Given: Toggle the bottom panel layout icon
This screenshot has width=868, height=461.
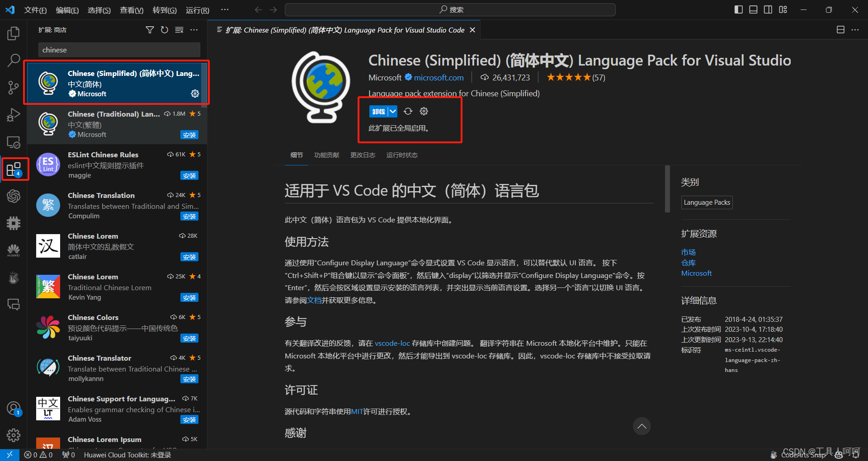Looking at the screenshot, I should 753,9.
